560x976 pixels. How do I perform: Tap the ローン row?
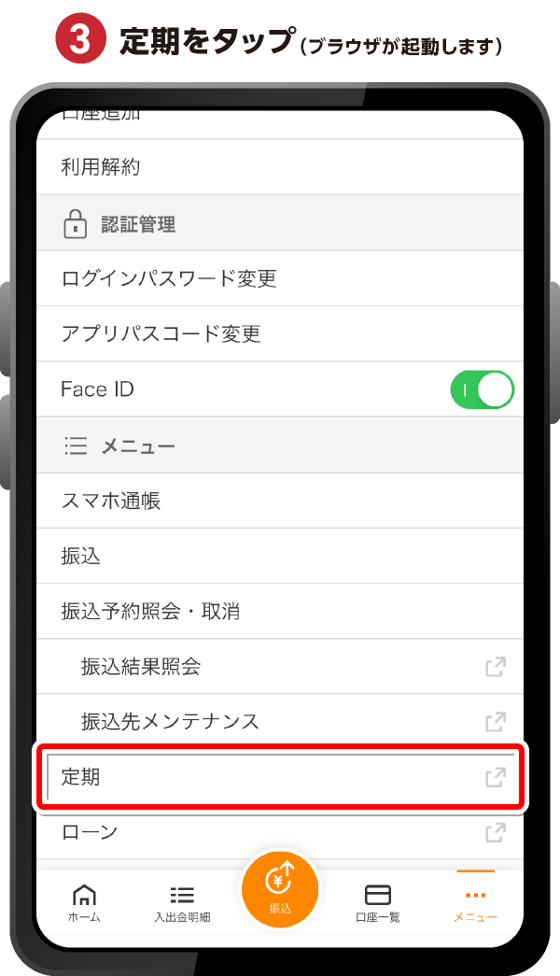280,832
